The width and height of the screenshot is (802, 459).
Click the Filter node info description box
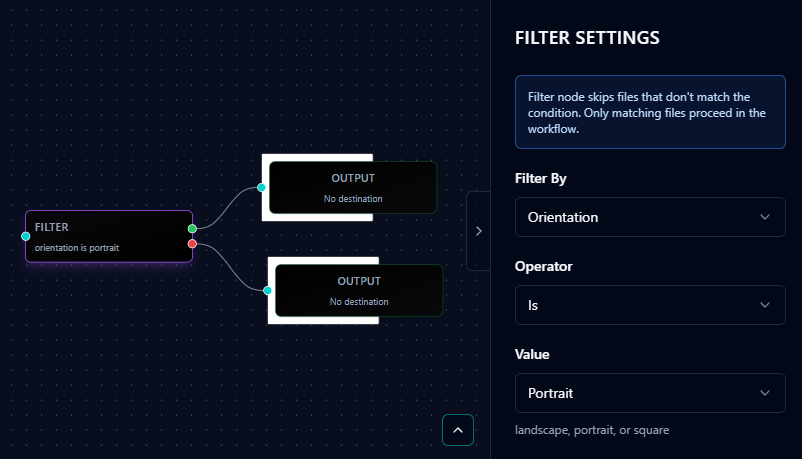click(x=649, y=112)
